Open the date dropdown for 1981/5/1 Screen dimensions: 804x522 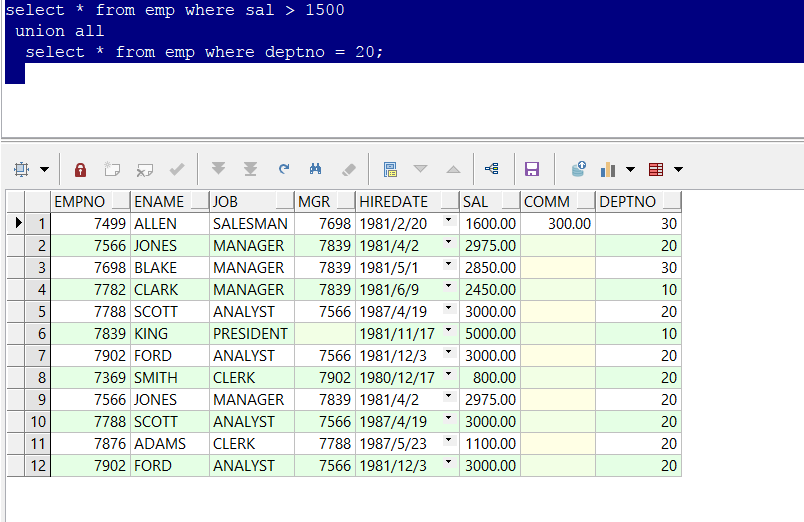coord(449,265)
